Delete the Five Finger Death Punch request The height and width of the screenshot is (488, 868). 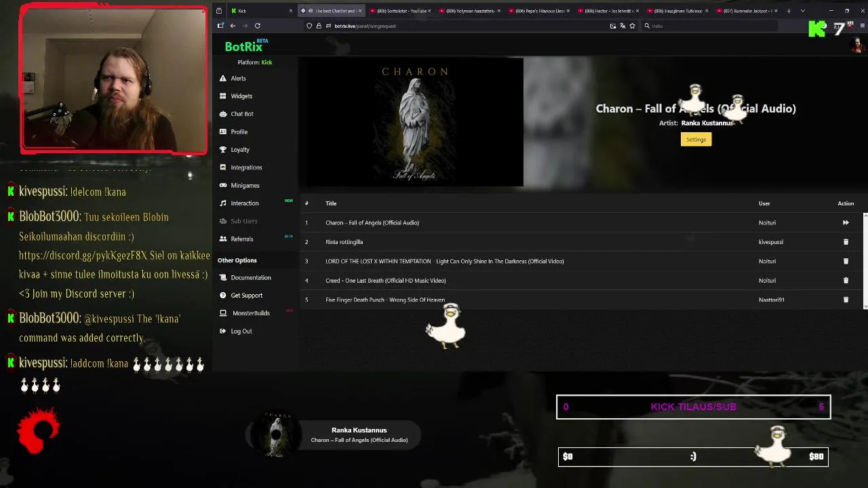tap(846, 300)
